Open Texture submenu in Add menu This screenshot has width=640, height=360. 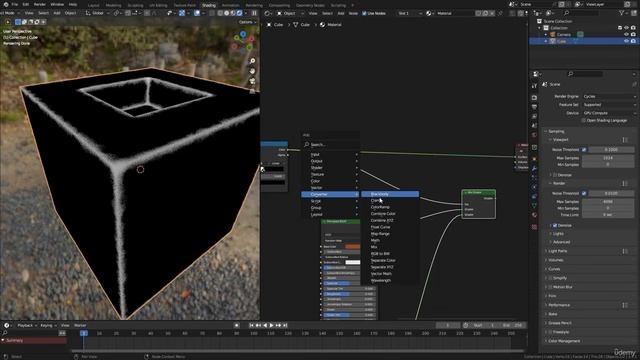pyautogui.click(x=331, y=174)
